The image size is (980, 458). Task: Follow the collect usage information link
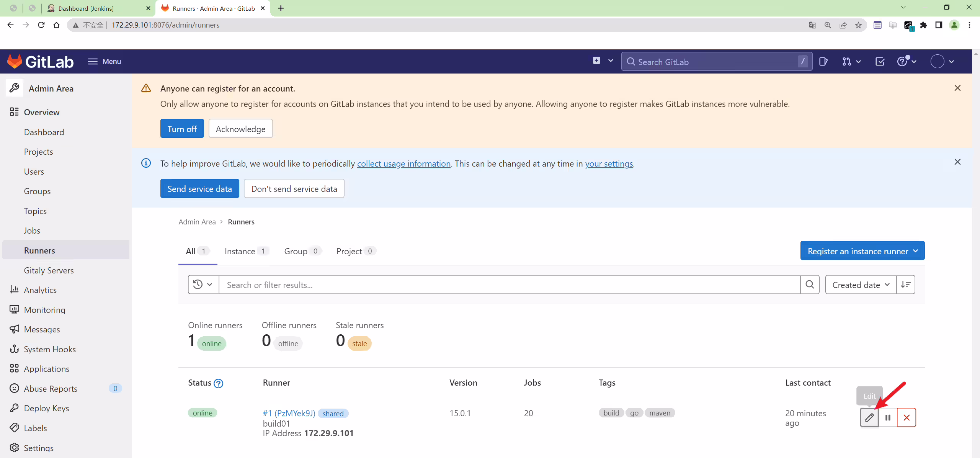point(403,164)
